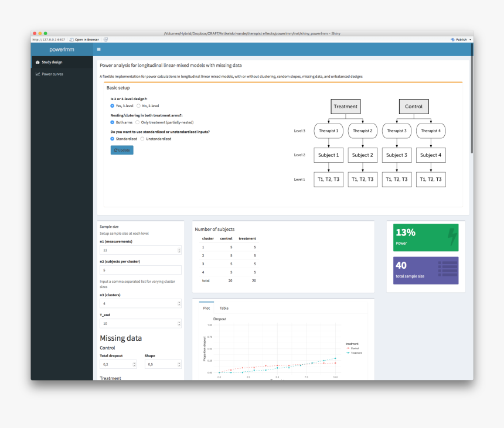Click the Update button
This screenshot has height=428, width=504.
coord(122,150)
